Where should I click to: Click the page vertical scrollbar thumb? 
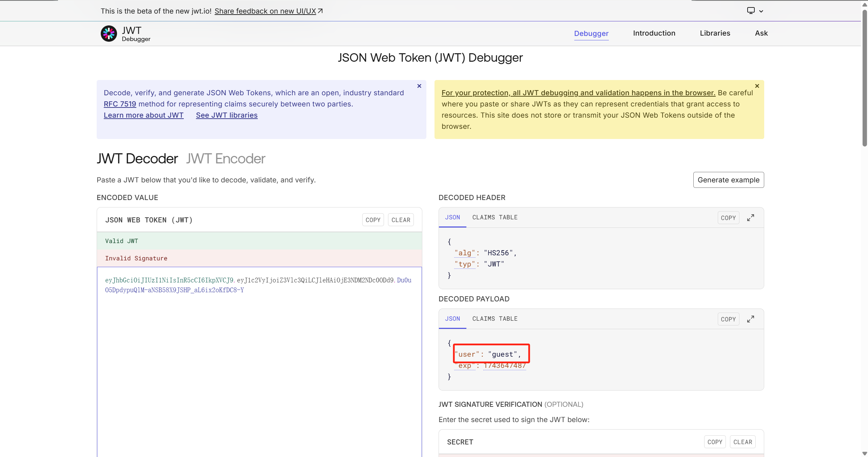pos(864,78)
